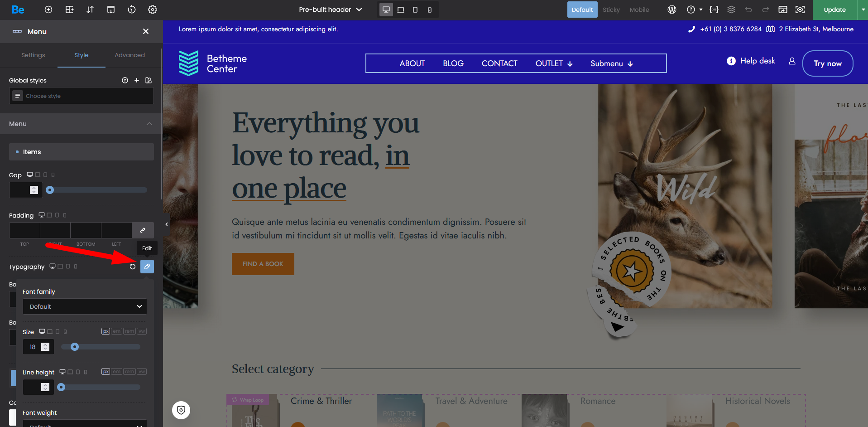Open the revisions history clock icon

(132, 10)
